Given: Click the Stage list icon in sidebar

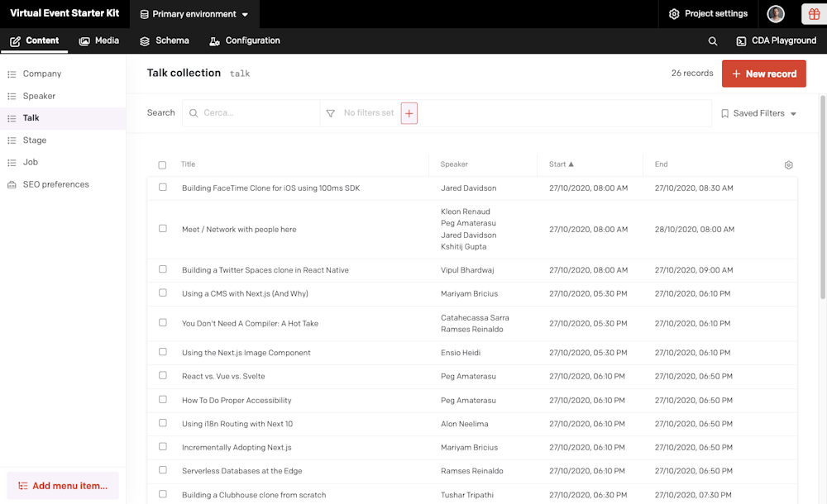Looking at the screenshot, I should [12, 140].
